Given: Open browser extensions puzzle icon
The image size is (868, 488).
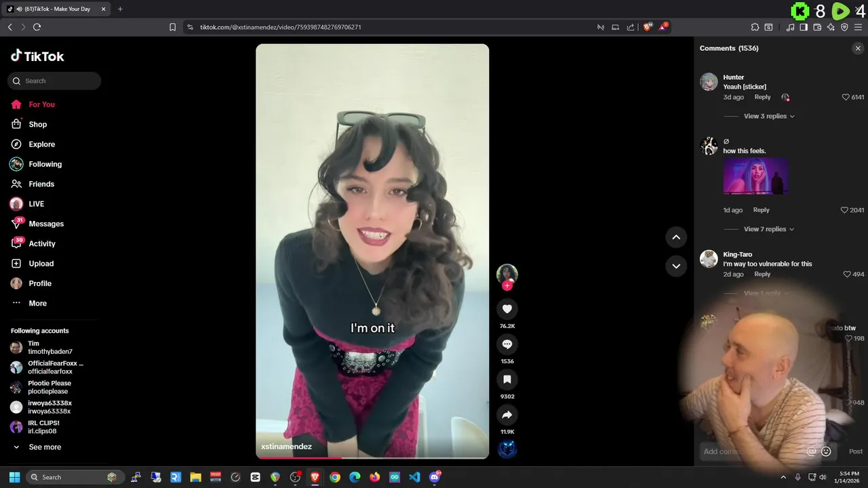Looking at the screenshot, I should (755, 27).
